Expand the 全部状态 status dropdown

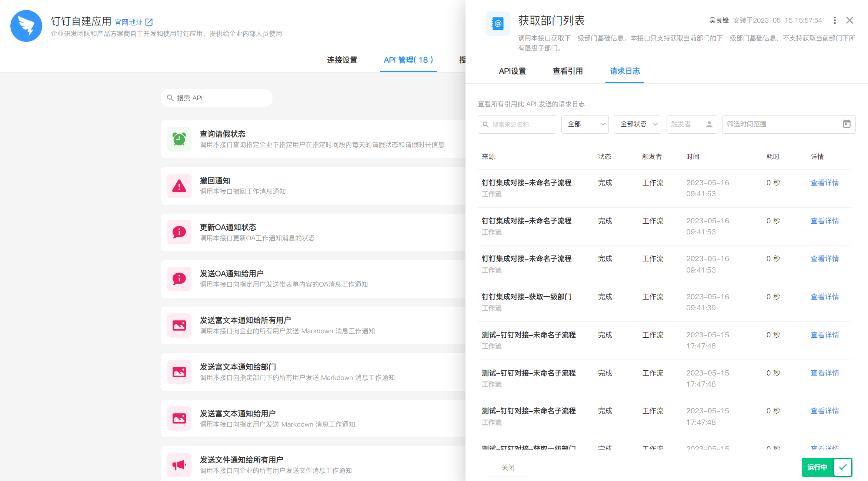tap(638, 124)
